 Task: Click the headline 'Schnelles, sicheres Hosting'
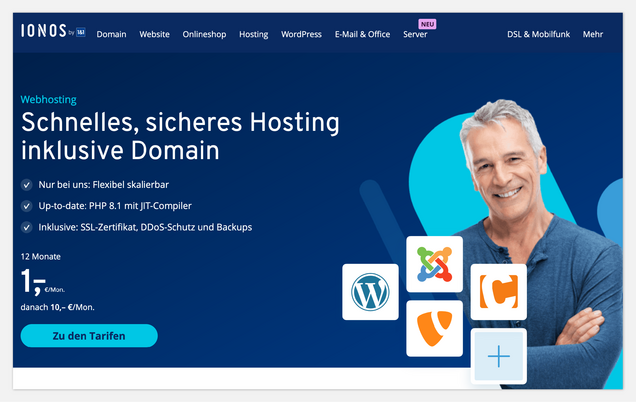(x=180, y=123)
